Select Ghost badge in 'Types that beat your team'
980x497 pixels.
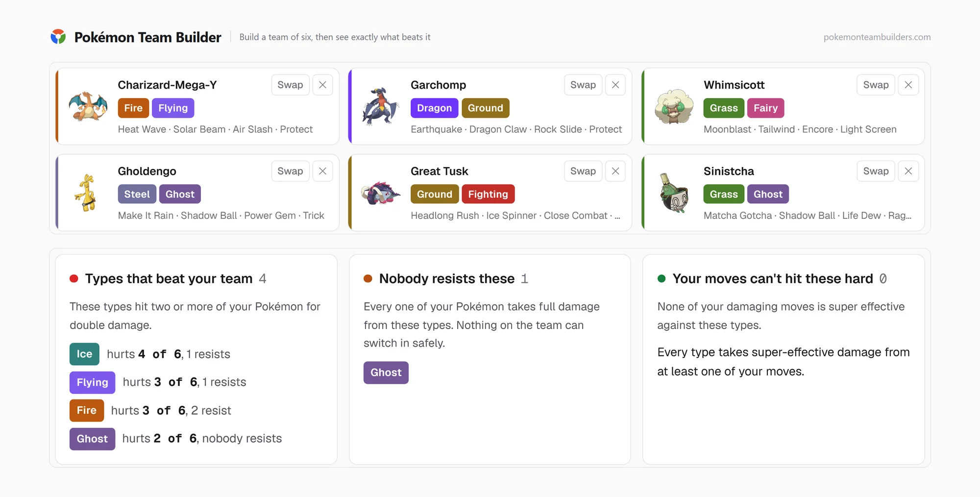point(92,439)
